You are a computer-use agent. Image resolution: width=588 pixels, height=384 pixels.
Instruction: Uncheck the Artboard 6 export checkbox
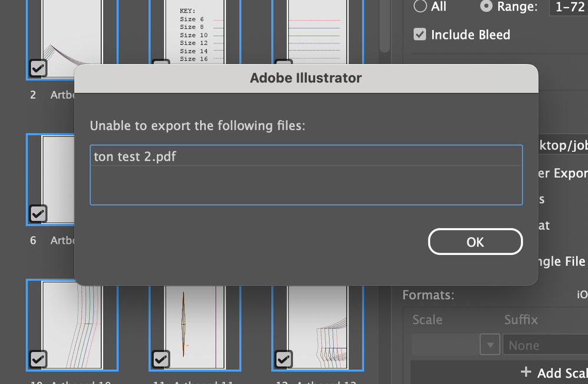(x=38, y=214)
